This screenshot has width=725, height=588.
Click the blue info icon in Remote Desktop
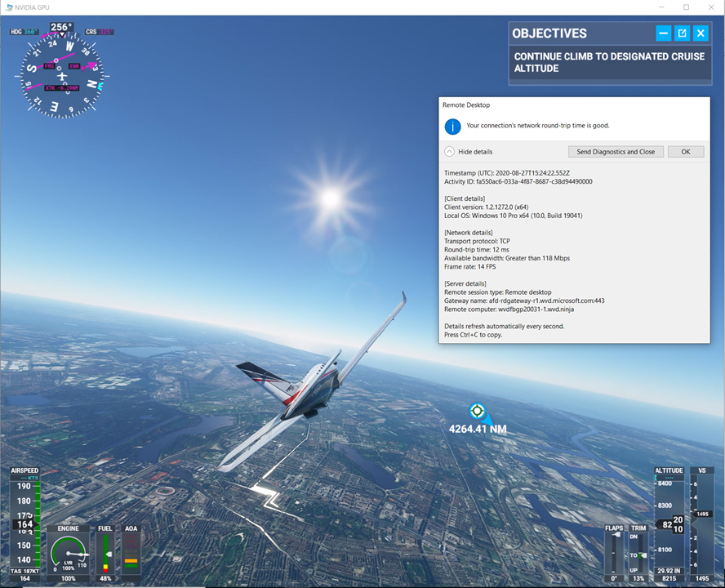(x=452, y=127)
